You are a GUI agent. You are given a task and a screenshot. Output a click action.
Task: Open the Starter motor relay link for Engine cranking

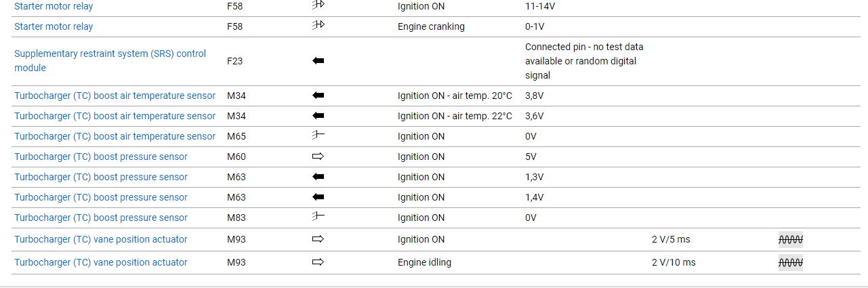[x=54, y=26]
